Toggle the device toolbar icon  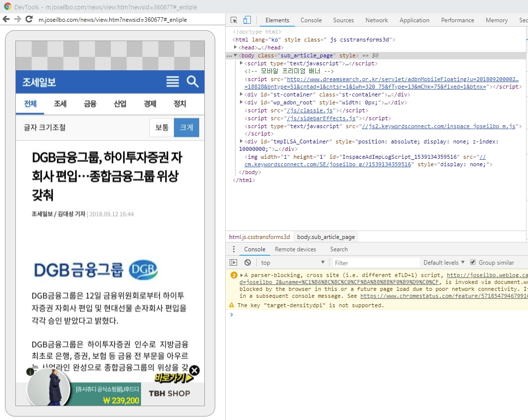247,20
